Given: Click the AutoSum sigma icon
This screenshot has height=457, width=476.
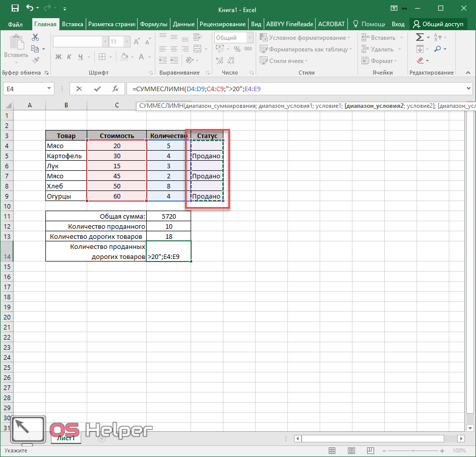Looking at the screenshot, I should point(420,37).
